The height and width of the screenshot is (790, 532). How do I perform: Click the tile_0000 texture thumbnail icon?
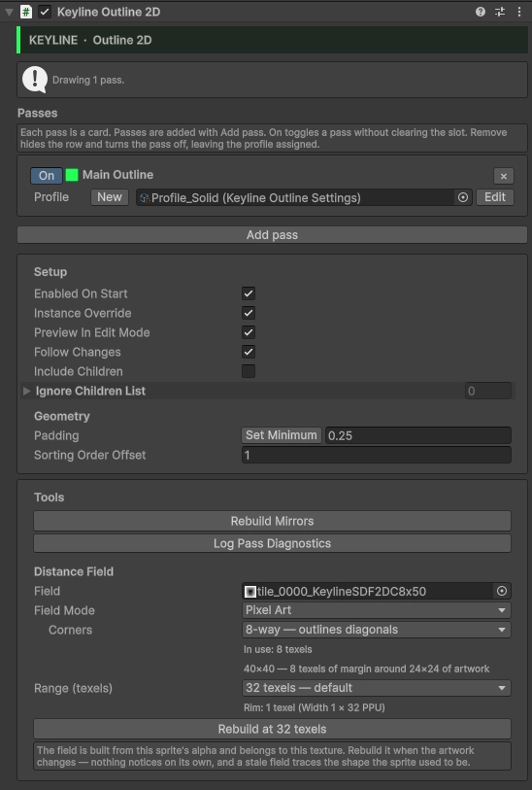point(250,591)
